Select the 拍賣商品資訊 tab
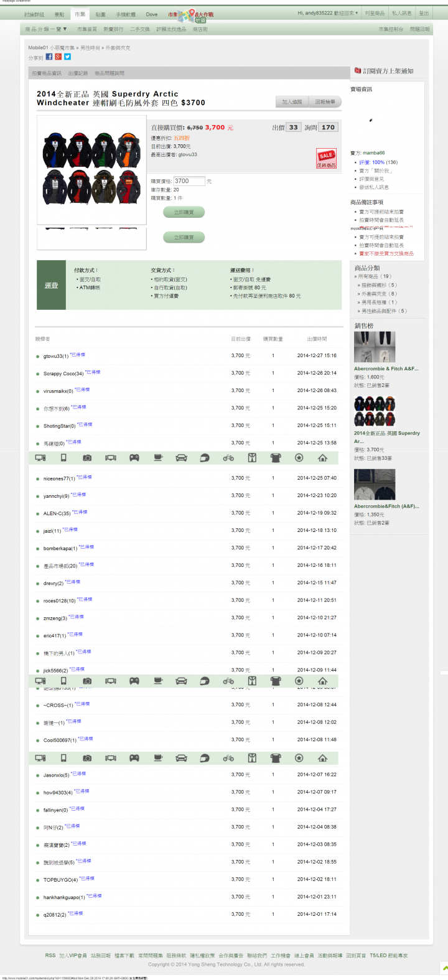The width and height of the screenshot is (448, 980). click(47, 73)
